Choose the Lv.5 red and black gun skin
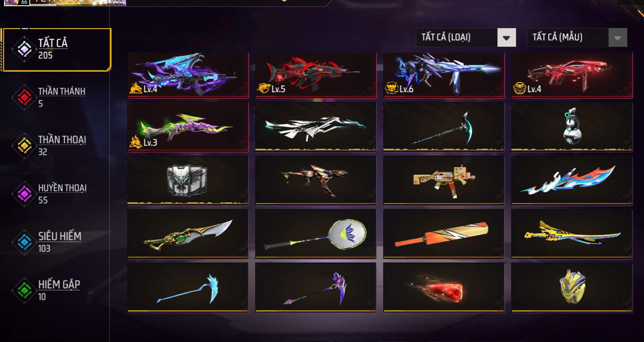The width and height of the screenshot is (644, 342). click(316, 75)
